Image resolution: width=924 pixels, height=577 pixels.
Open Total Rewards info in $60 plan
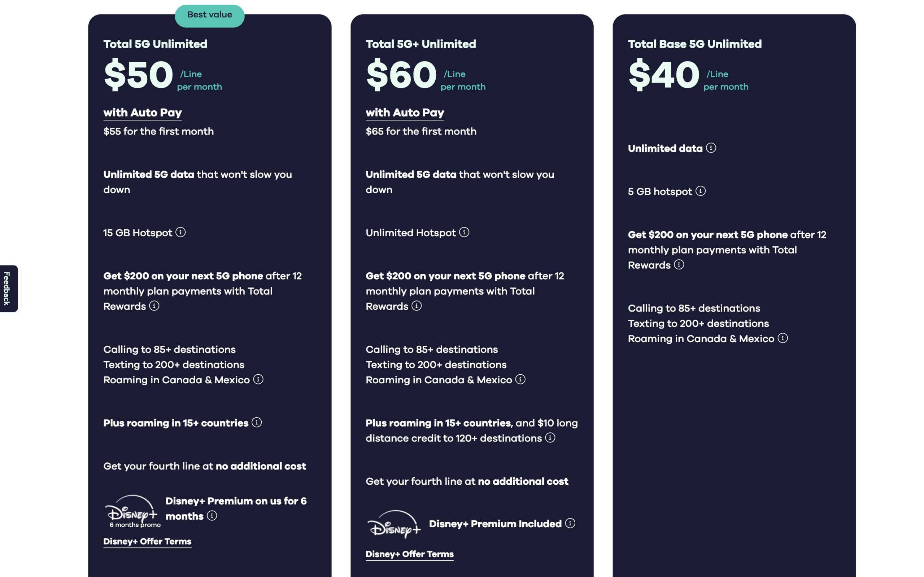point(417,306)
